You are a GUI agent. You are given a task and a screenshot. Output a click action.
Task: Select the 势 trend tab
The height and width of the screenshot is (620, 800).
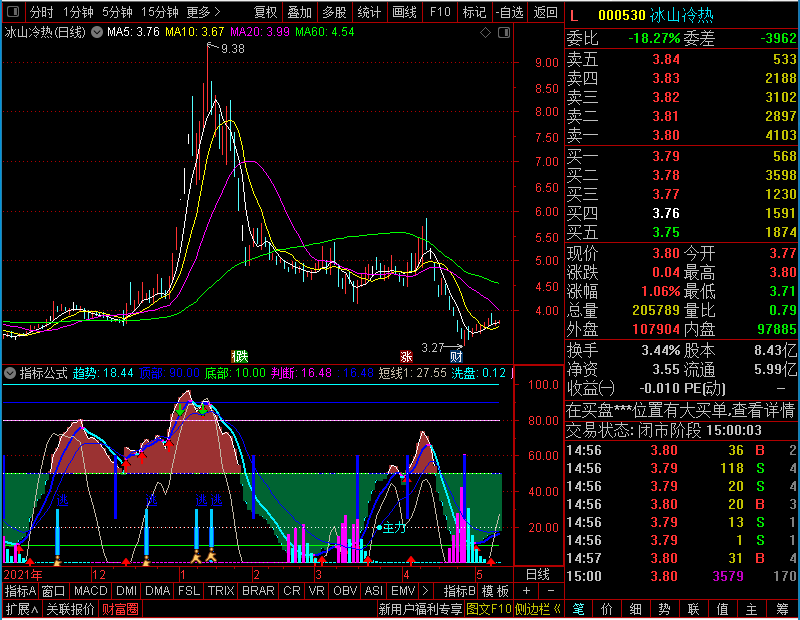(664, 609)
